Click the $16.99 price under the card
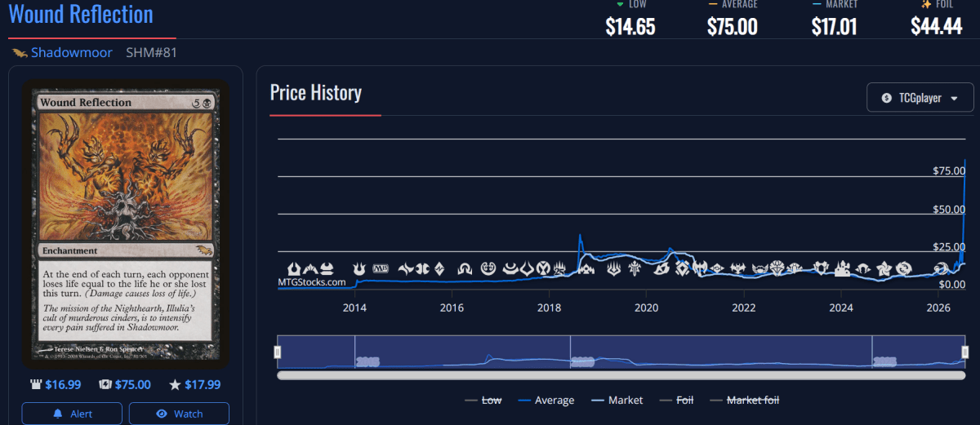 56,384
